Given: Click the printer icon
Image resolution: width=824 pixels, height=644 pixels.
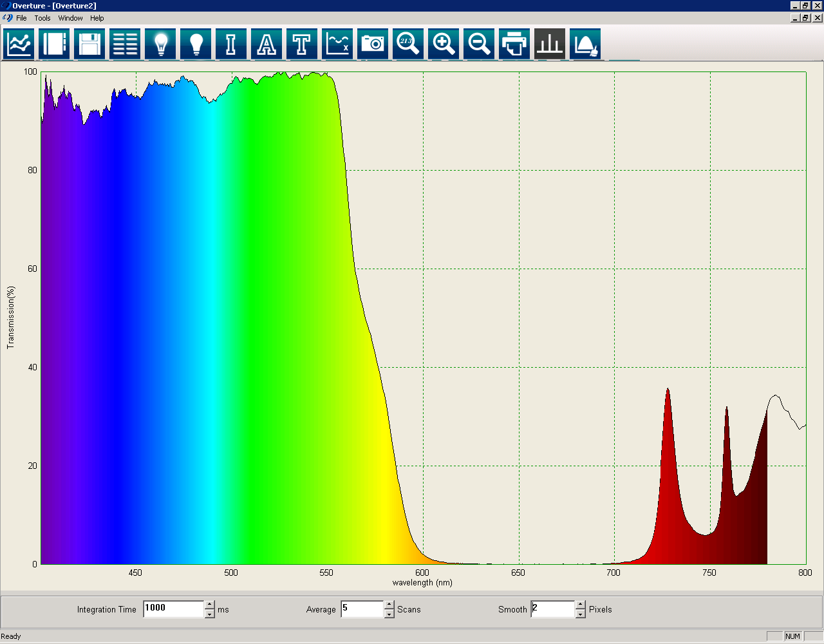Looking at the screenshot, I should tap(514, 44).
